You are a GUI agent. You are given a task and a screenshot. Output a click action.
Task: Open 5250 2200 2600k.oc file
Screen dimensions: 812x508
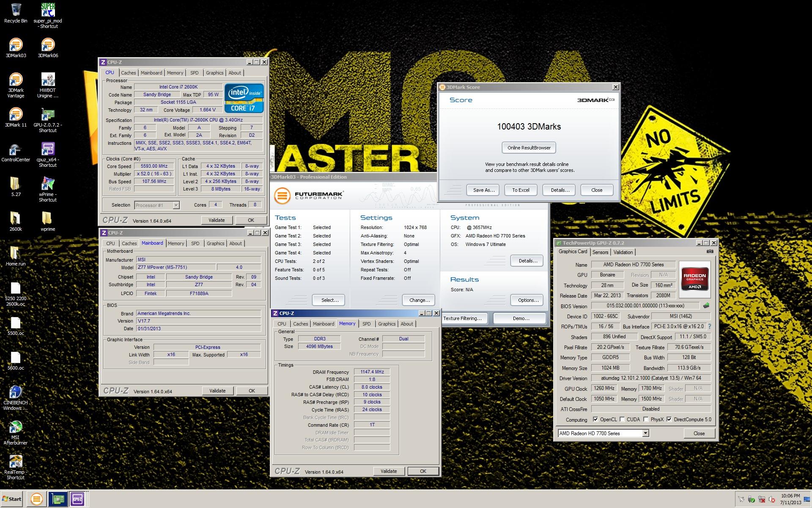16,293
